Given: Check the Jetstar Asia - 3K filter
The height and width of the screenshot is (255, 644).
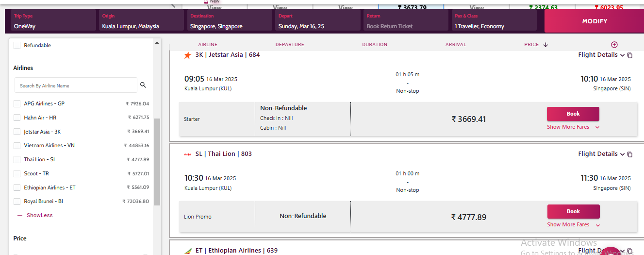Looking at the screenshot, I should (17, 132).
